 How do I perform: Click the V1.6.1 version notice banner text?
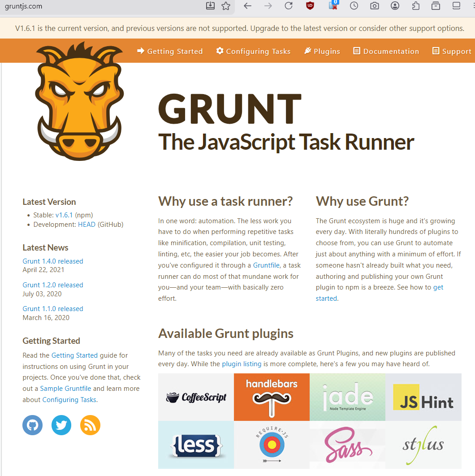point(240,28)
